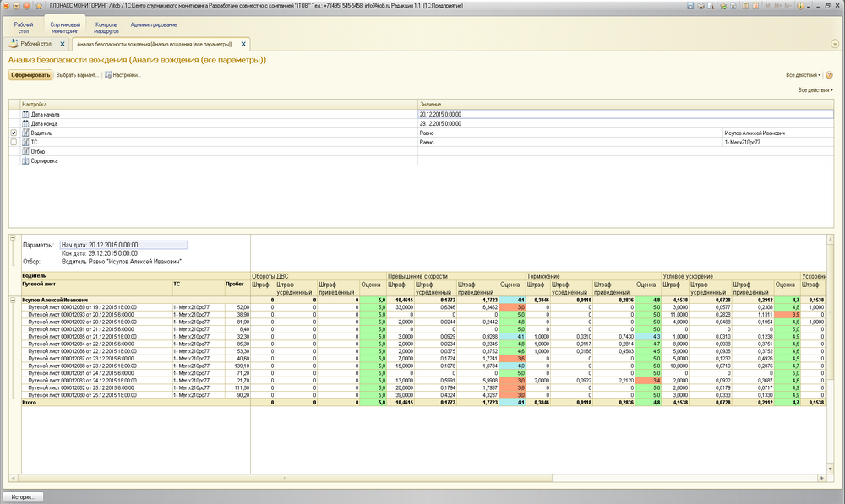Uncheck the Водитель filter checkbox
845x504 pixels.
14,133
